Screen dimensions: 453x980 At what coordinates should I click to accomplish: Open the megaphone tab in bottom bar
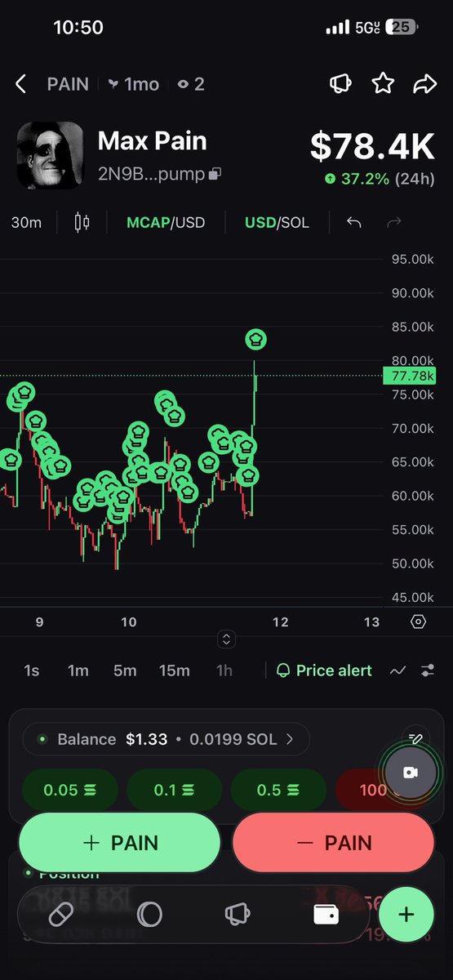[237, 915]
